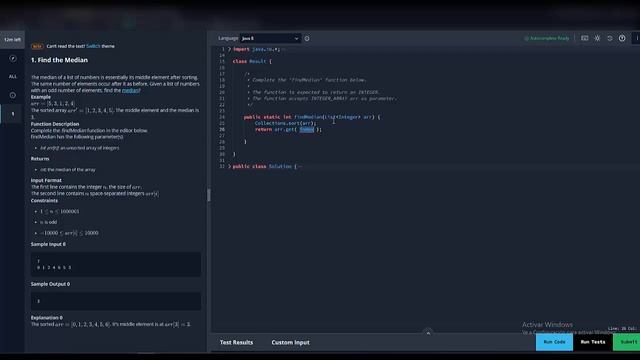Image resolution: width=640 pixels, height=360 pixels.
Task: Click the 'Collections.sort(arr);' line in the editor
Action: (286, 123)
